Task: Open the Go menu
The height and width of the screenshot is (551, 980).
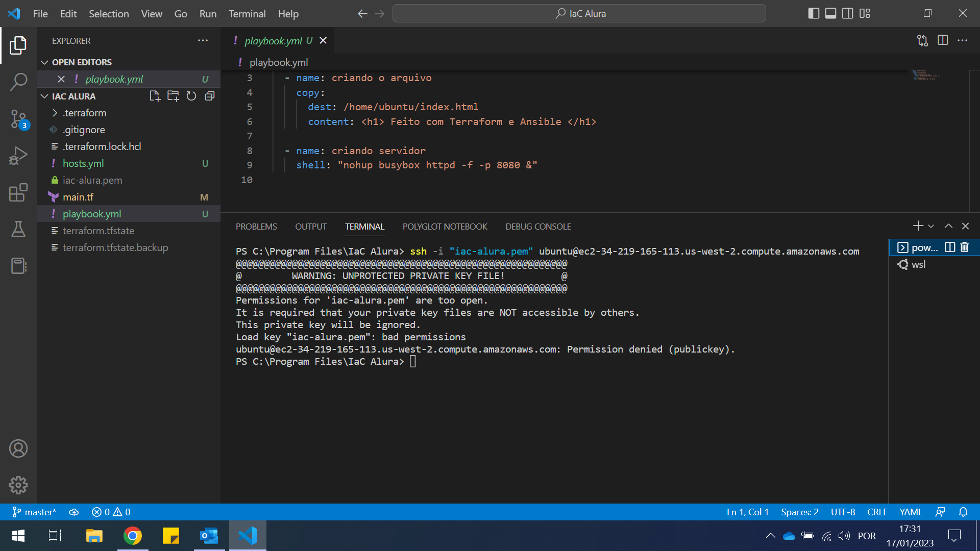Action: (181, 14)
